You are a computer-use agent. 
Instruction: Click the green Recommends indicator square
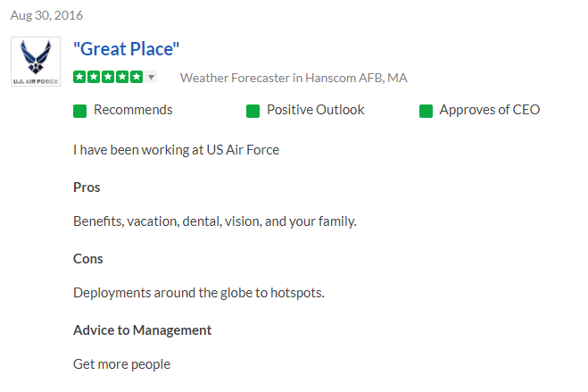(79, 111)
